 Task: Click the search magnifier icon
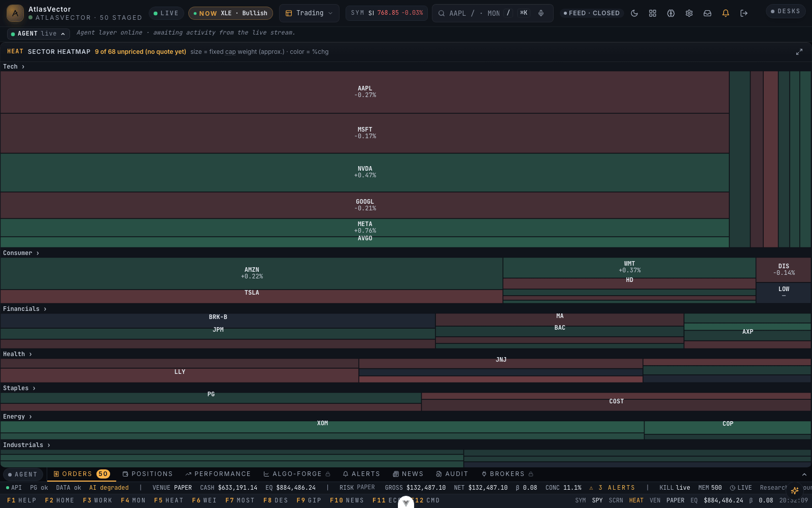click(442, 13)
